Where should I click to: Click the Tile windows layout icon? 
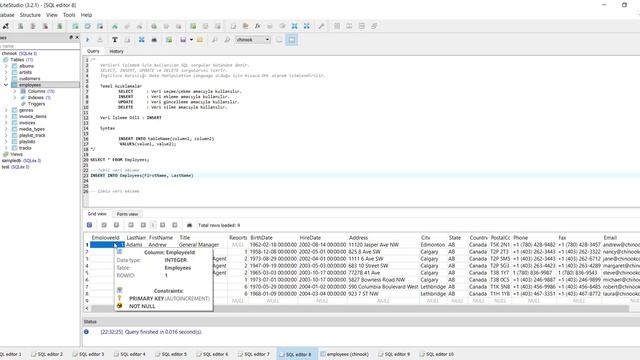[337, 26]
